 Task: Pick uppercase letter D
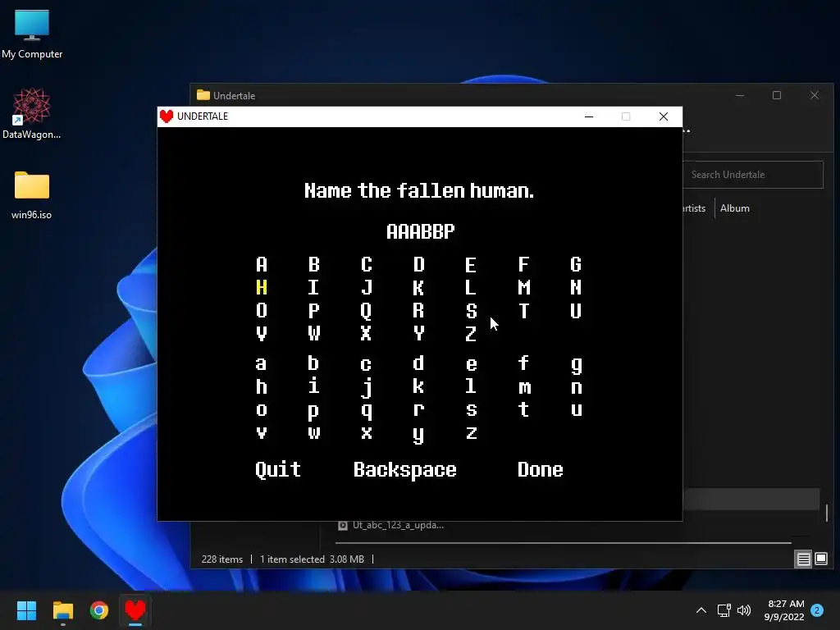(419, 265)
